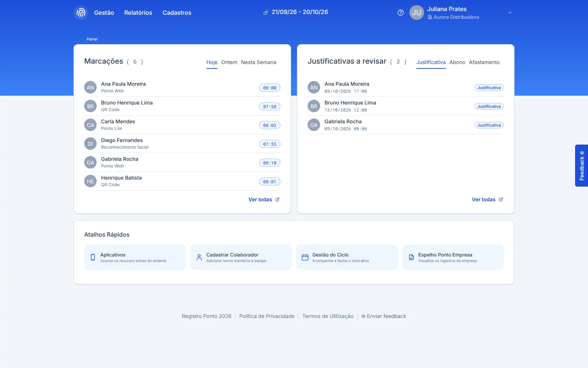Click the HE avatar for Henrique Batista
This screenshot has height=368, width=588.
(90, 181)
